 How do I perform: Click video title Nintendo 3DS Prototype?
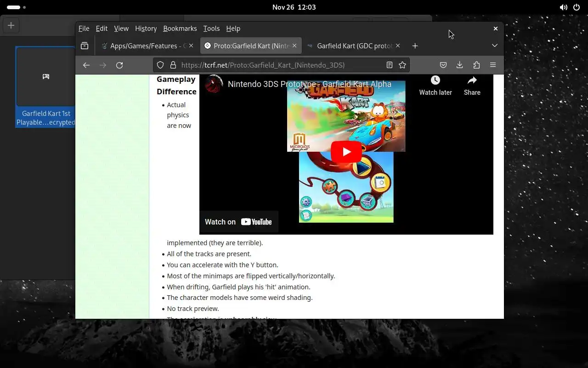pyautogui.click(x=310, y=84)
